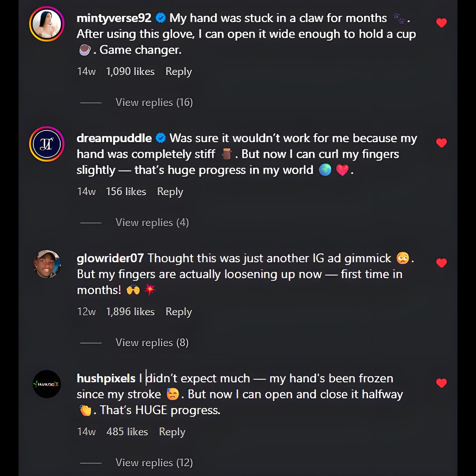
Task: Unlike mintyverse92's comment with the heart icon
Action: [x=441, y=23]
